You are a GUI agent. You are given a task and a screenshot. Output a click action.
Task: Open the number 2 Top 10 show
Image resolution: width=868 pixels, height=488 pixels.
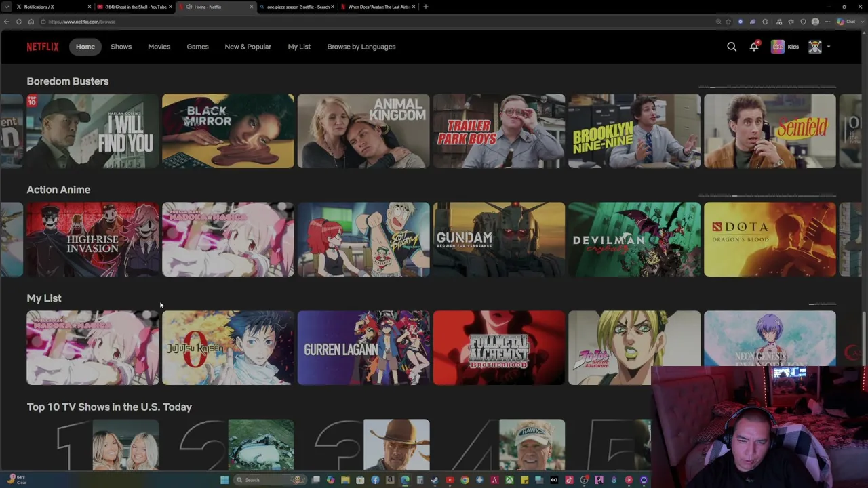pos(237,445)
